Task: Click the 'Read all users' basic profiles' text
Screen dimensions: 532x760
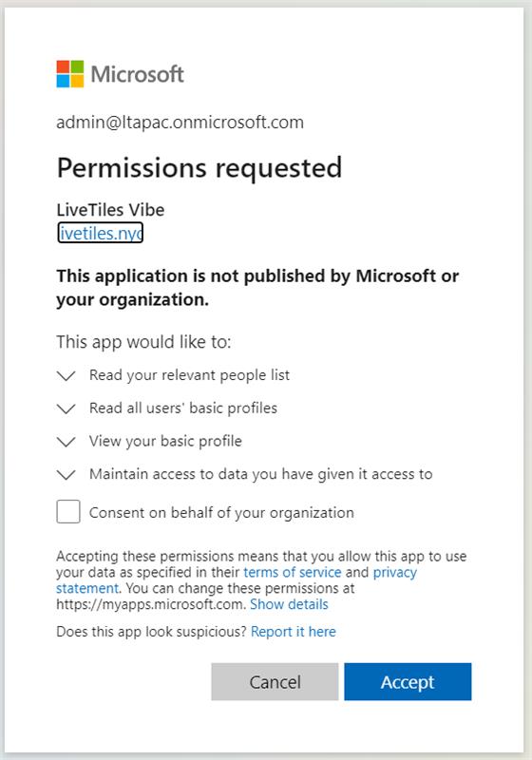Action: [x=183, y=408]
